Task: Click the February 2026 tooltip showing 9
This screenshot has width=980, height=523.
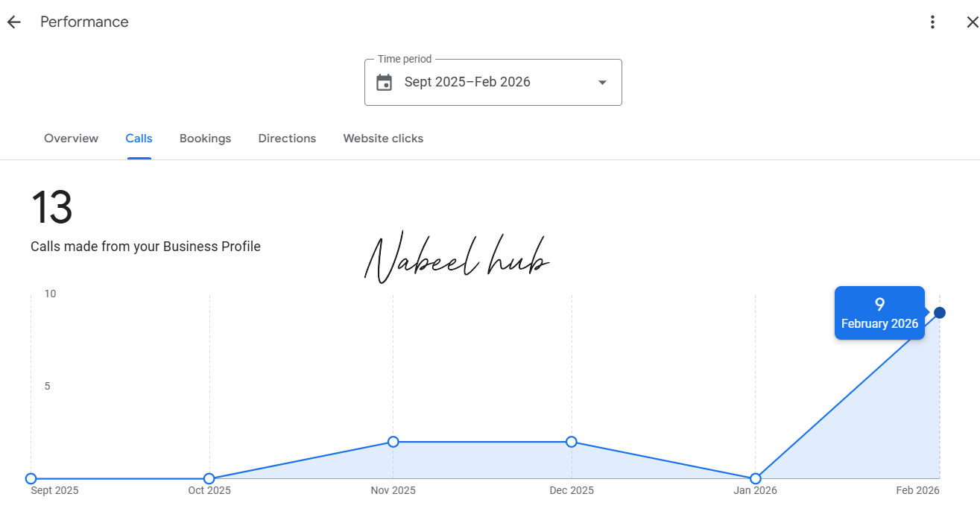Action: click(x=879, y=313)
